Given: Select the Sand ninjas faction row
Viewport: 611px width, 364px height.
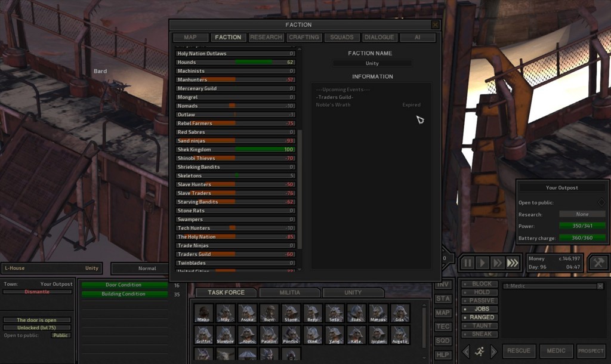Looking at the screenshot, I should [x=235, y=141].
